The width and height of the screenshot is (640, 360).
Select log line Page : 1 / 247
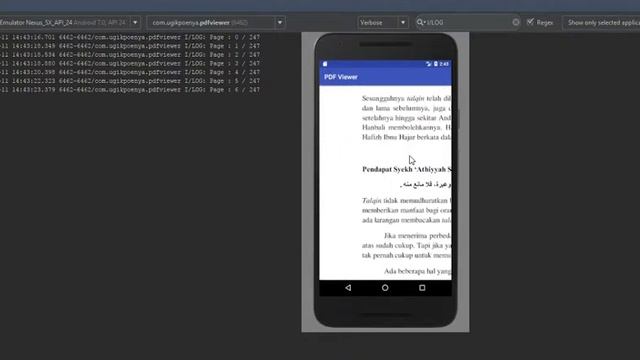click(130, 46)
